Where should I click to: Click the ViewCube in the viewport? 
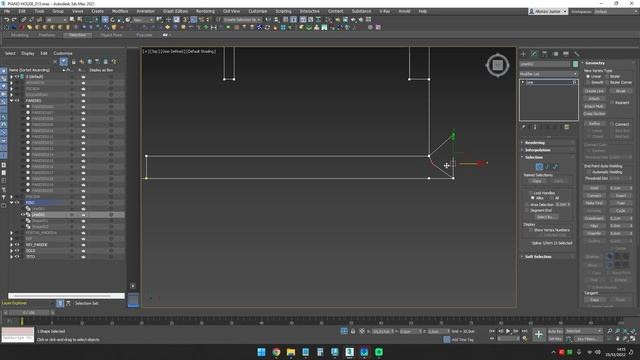coord(498,65)
